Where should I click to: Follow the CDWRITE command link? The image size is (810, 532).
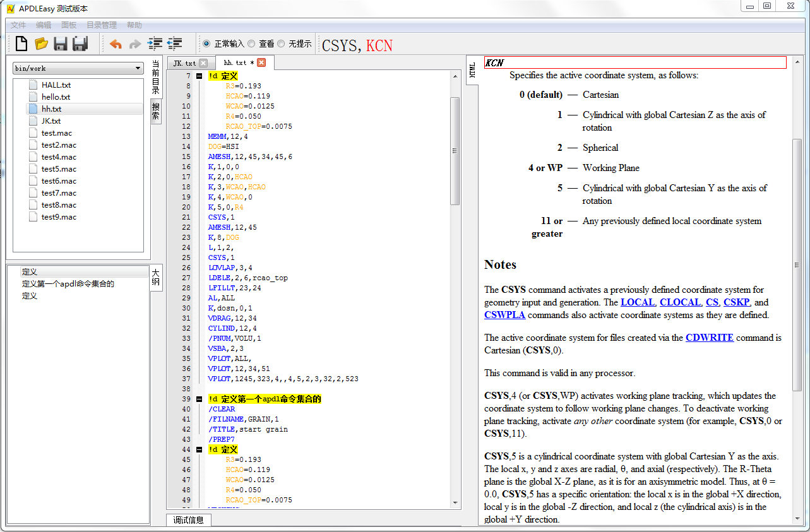[x=710, y=338]
